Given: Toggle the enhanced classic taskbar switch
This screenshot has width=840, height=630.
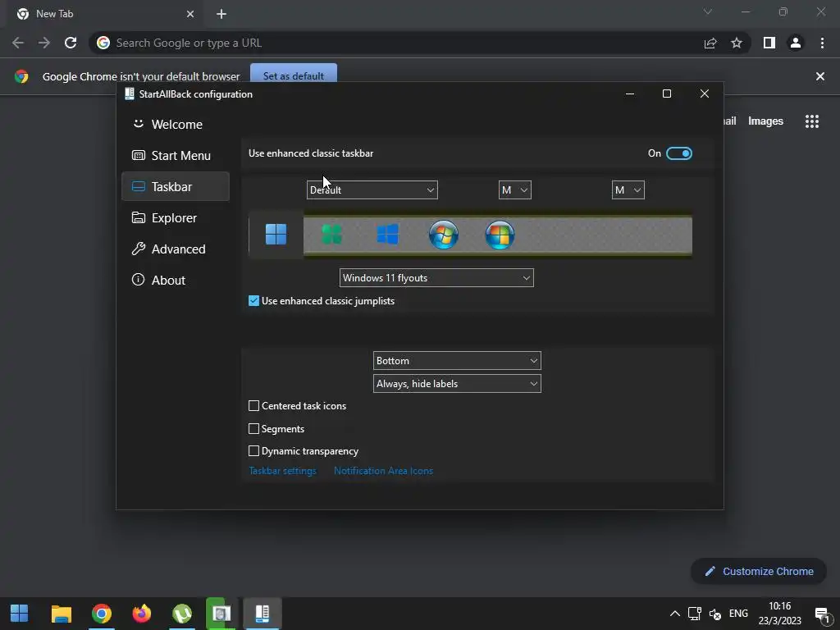Looking at the screenshot, I should click(x=678, y=153).
